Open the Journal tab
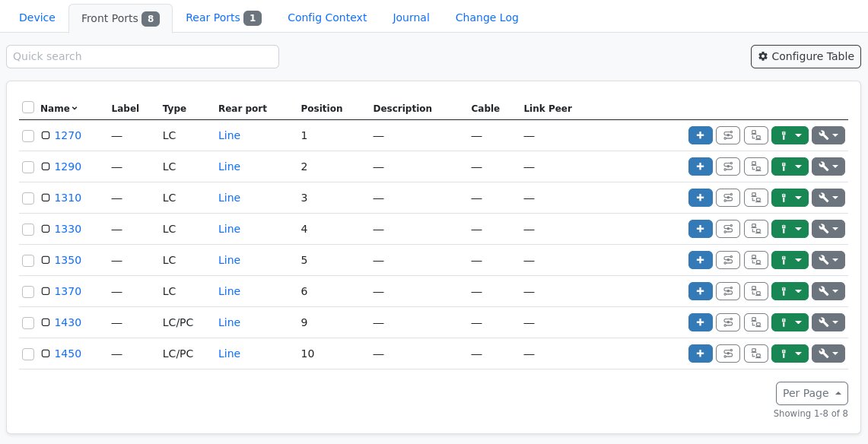868x444 pixels. 410,17
